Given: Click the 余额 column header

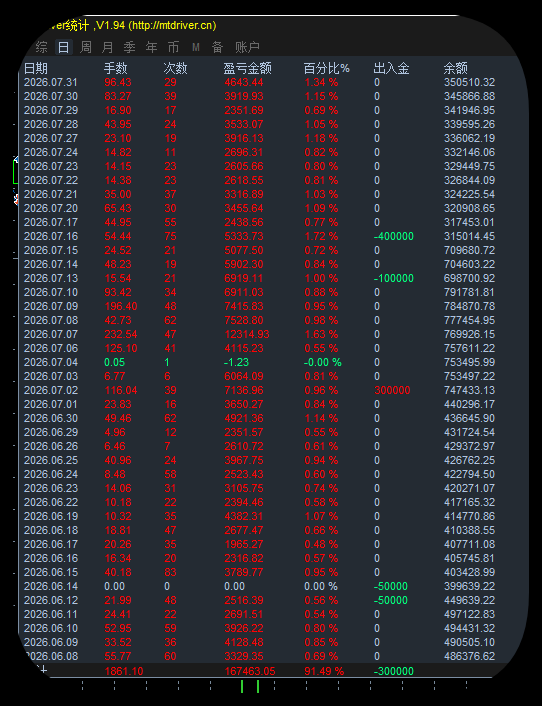Looking at the screenshot, I should click(456, 68).
